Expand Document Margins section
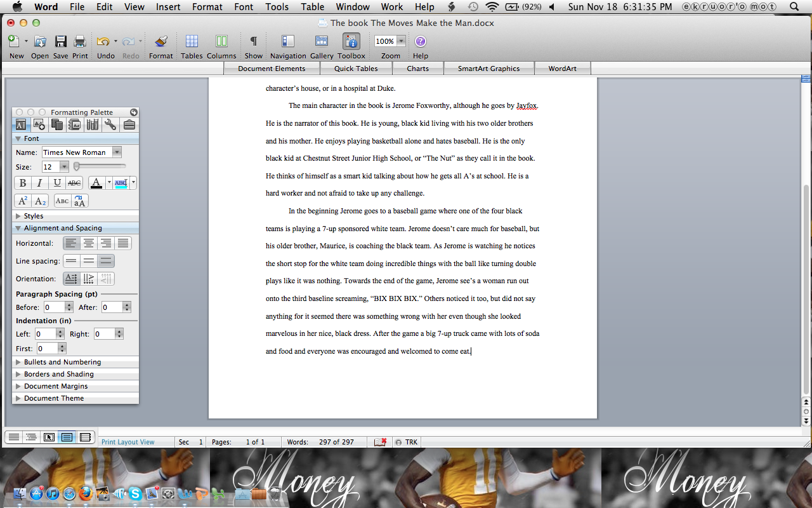This screenshot has height=508, width=812. (x=75, y=386)
